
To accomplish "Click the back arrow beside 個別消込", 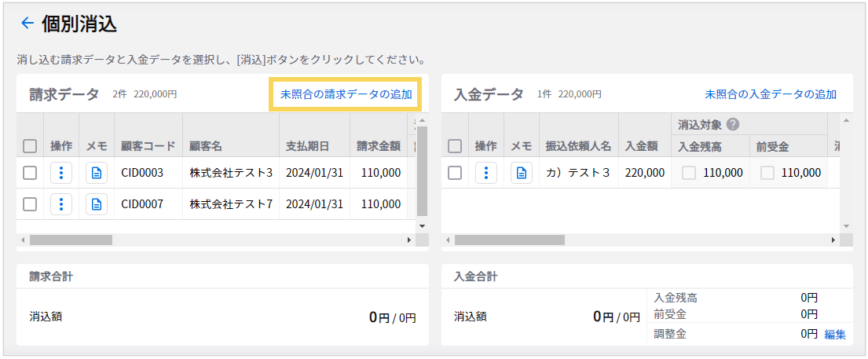I will point(27,24).
